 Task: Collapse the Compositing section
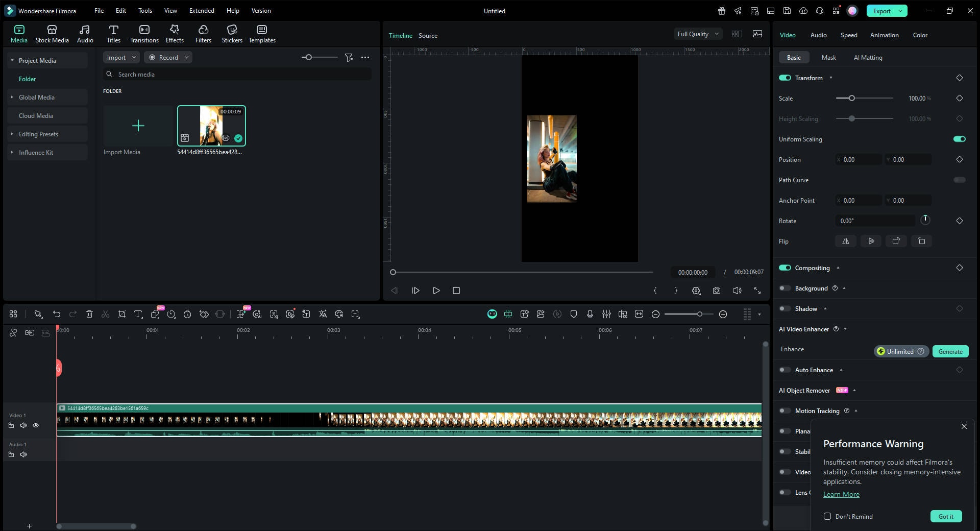tap(839, 268)
